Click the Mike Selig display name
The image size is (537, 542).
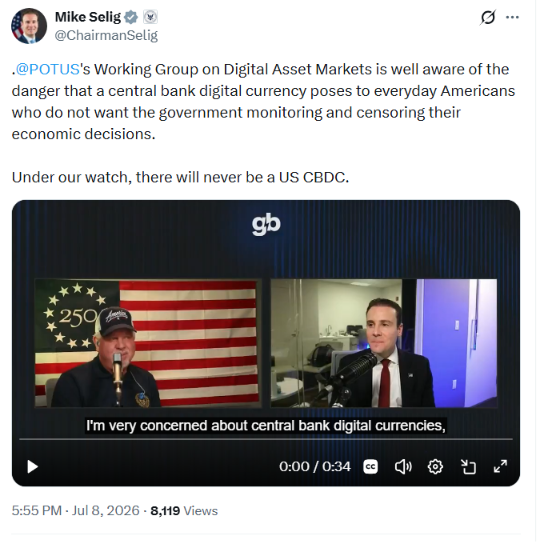88,17
